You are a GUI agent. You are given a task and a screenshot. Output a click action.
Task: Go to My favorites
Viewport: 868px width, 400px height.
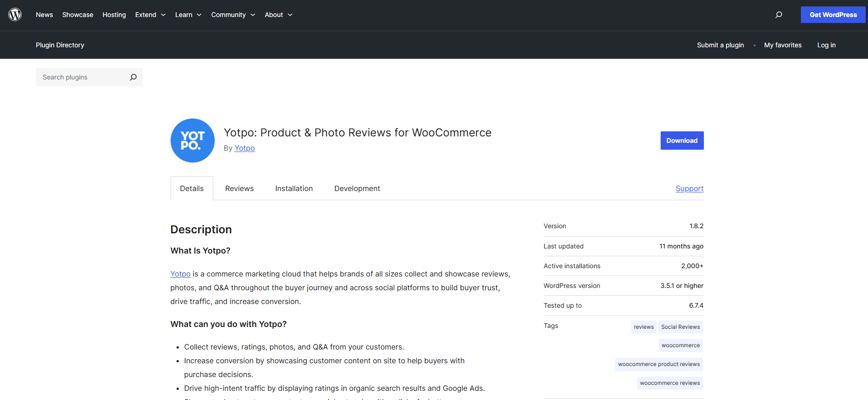(x=782, y=45)
